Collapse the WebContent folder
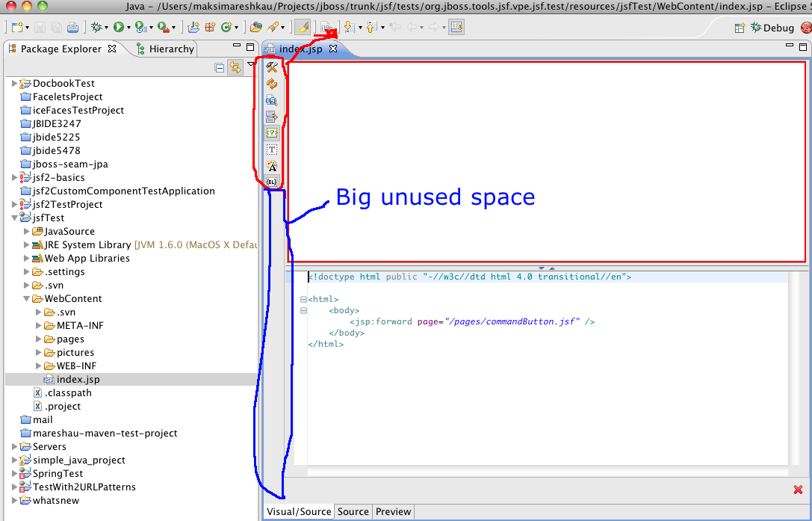This screenshot has height=521, width=812. 26,298
